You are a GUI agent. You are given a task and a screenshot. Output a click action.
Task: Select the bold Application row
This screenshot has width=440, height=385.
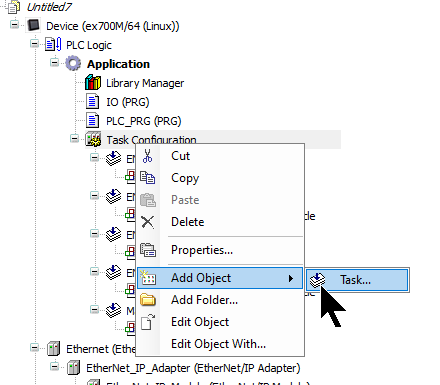click(118, 64)
